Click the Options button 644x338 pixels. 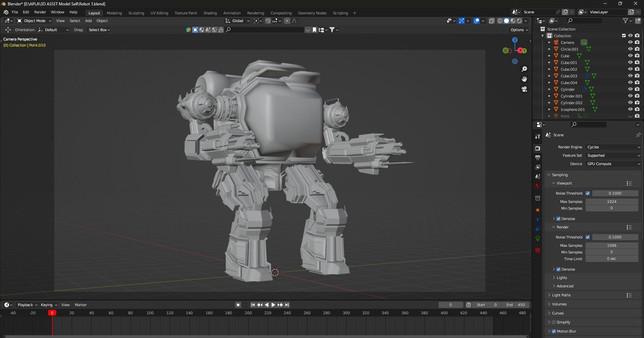click(x=519, y=30)
